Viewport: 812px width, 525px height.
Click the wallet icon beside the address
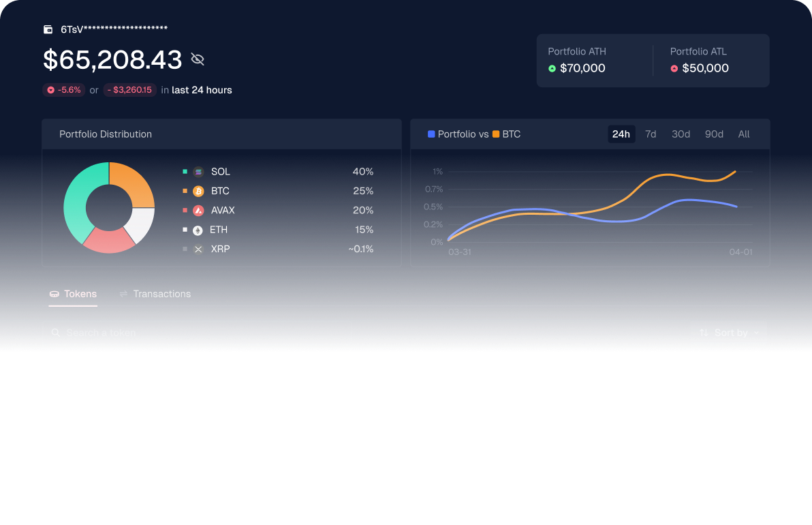[x=48, y=29]
